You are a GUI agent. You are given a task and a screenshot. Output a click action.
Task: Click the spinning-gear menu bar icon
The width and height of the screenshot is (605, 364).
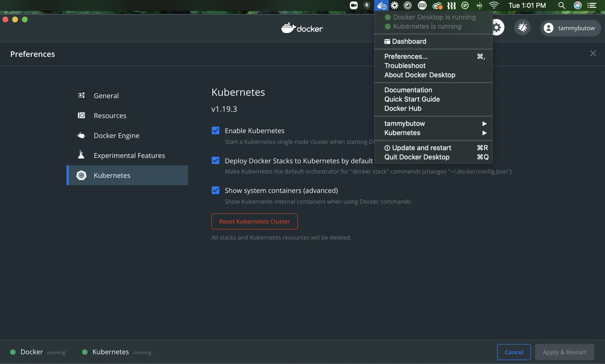394,5
